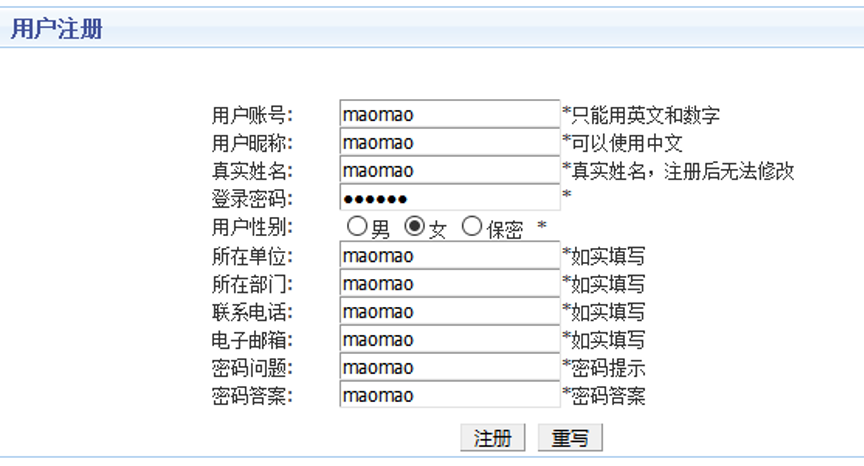Screen dimensions: 864x466
Task: Click the 用户账号 field label
Action: (x=252, y=114)
